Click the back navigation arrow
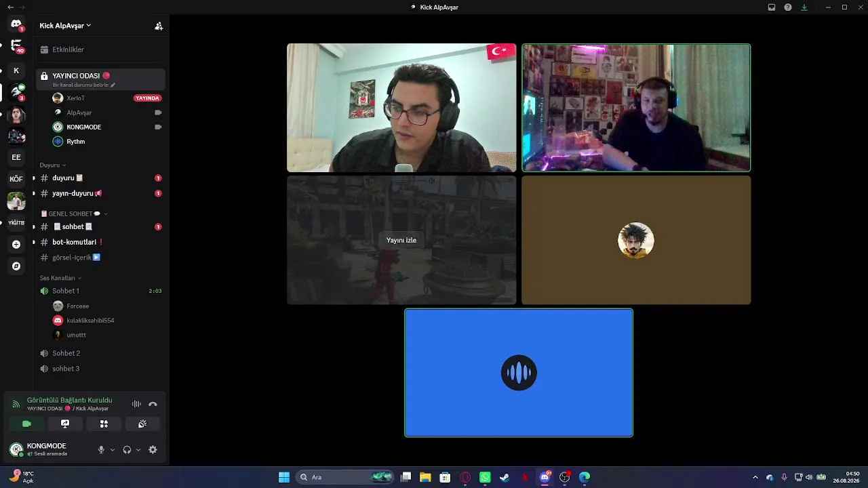 point(10,7)
